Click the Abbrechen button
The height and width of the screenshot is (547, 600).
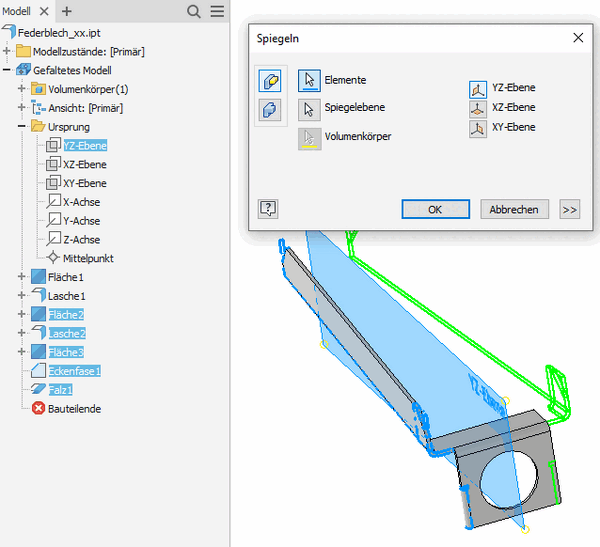514,209
